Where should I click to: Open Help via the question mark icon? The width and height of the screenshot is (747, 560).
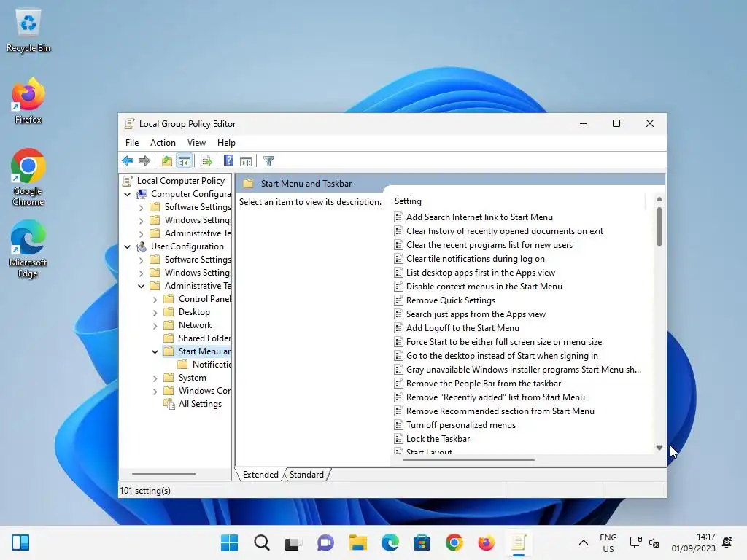click(228, 161)
